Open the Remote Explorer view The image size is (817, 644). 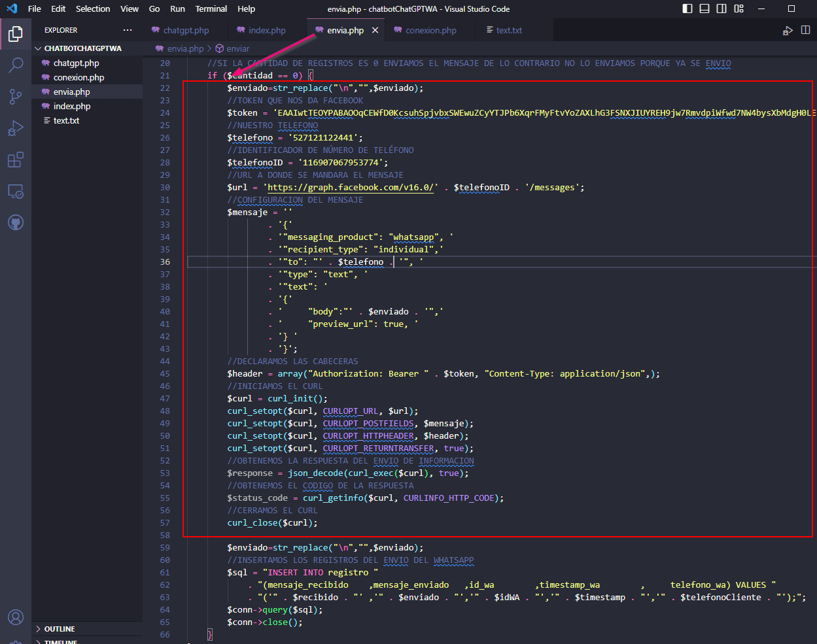click(x=14, y=191)
